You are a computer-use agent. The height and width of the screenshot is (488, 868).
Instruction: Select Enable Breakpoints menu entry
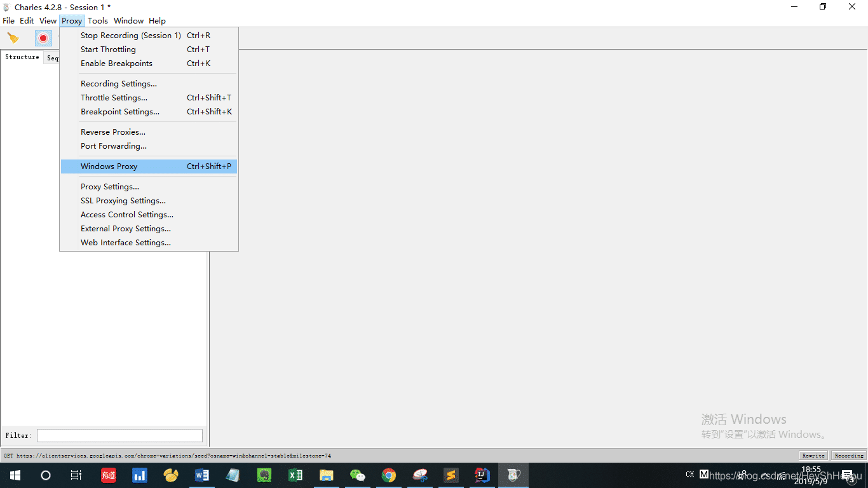[149, 64]
